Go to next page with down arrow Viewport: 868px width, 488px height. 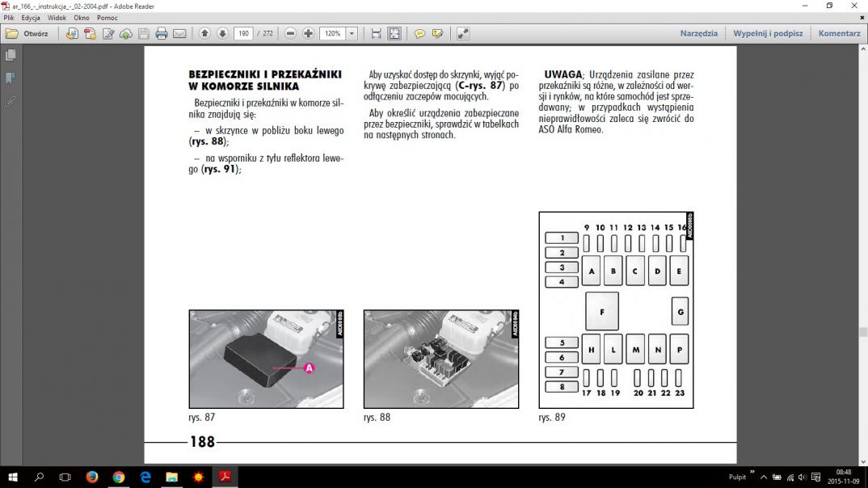(x=222, y=34)
